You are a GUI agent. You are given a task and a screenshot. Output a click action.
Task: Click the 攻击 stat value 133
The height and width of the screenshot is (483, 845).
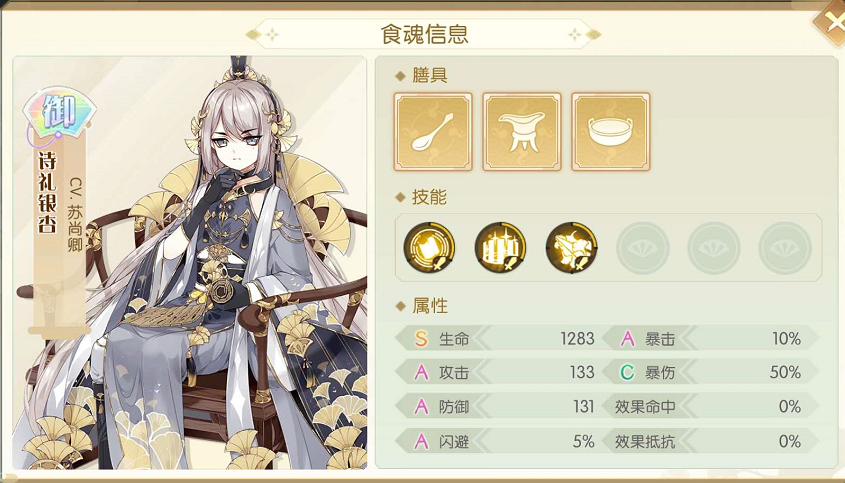click(x=582, y=372)
